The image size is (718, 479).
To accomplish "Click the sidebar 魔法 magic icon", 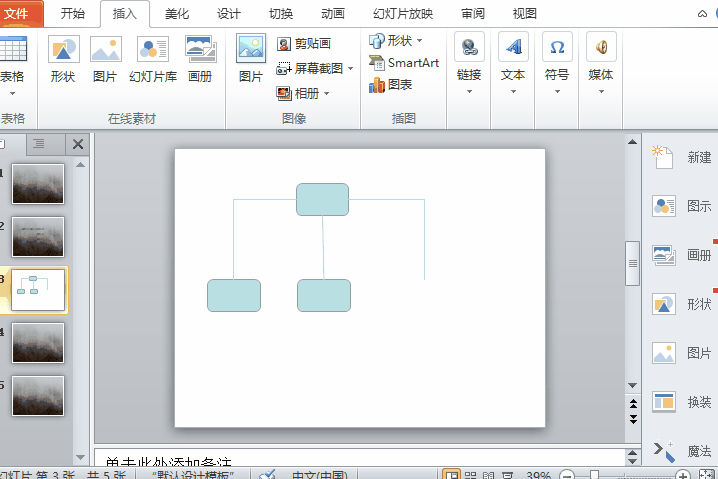I will coord(664,451).
